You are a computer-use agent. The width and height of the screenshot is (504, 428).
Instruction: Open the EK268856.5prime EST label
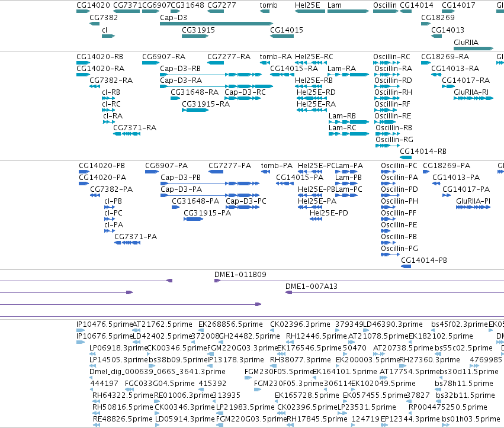click(230, 324)
